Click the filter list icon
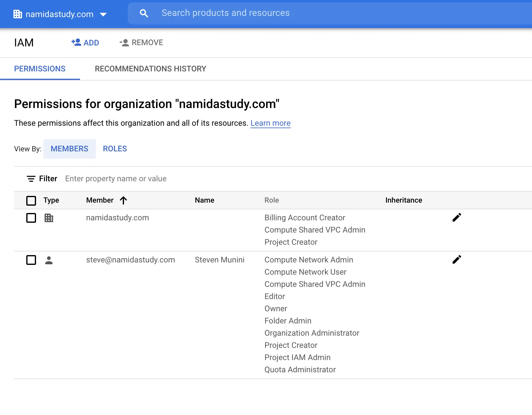 pyautogui.click(x=31, y=179)
